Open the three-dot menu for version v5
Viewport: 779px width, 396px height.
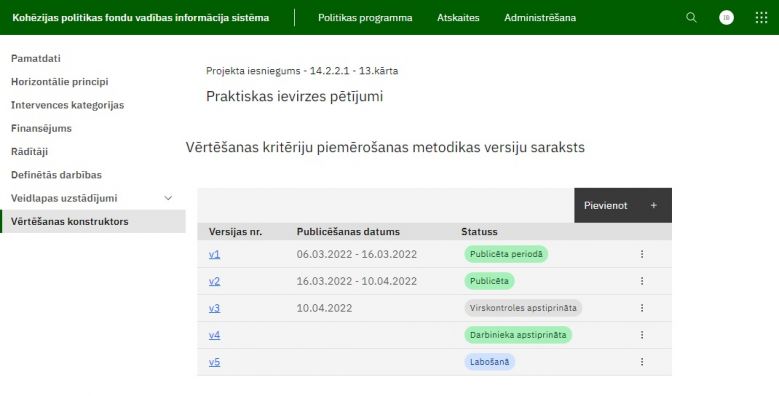[642, 362]
